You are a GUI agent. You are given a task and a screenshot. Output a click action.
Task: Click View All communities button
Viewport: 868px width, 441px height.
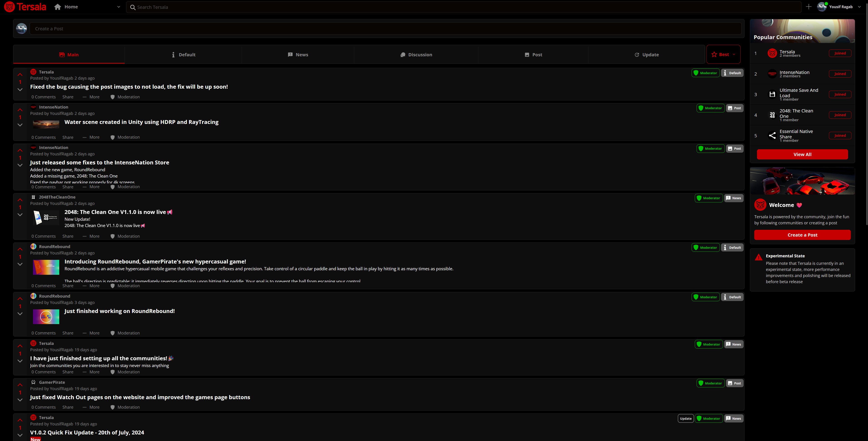(x=802, y=154)
